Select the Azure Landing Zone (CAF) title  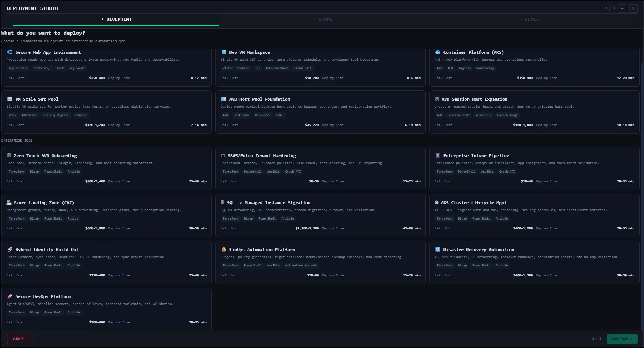coord(44,203)
